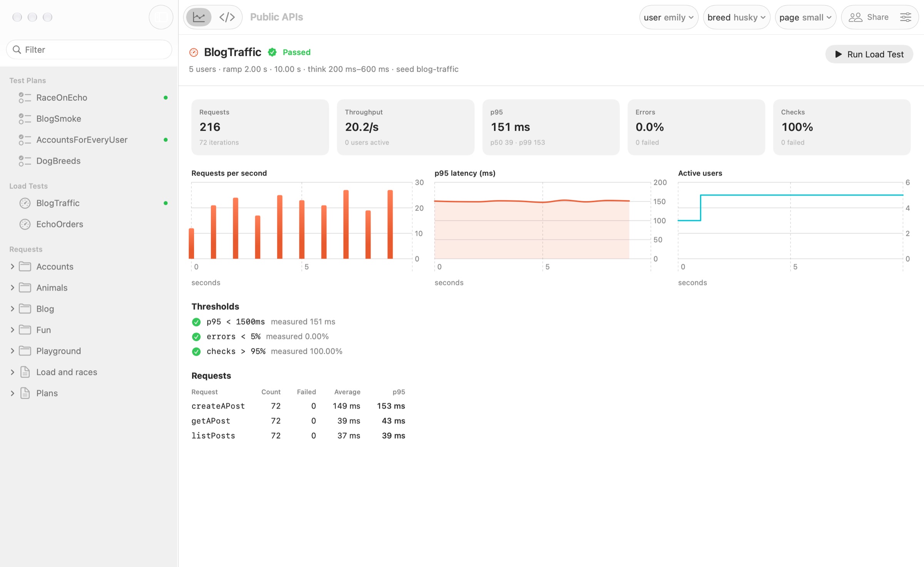
Task: Click the Fun folder icon
Action: click(x=25, y=330)
